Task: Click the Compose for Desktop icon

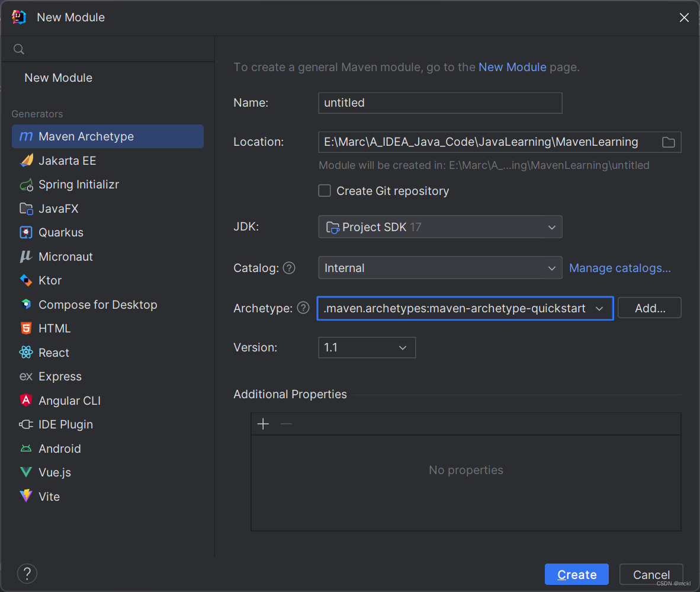Action: tap(26, 304)
